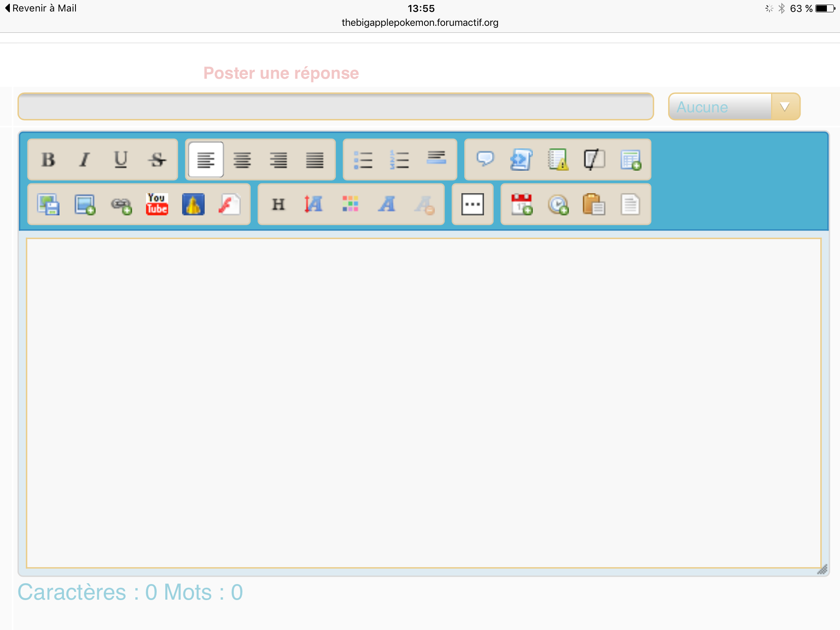Tap the forum URL address
840x630 pixels.
(x=420, y=23)
